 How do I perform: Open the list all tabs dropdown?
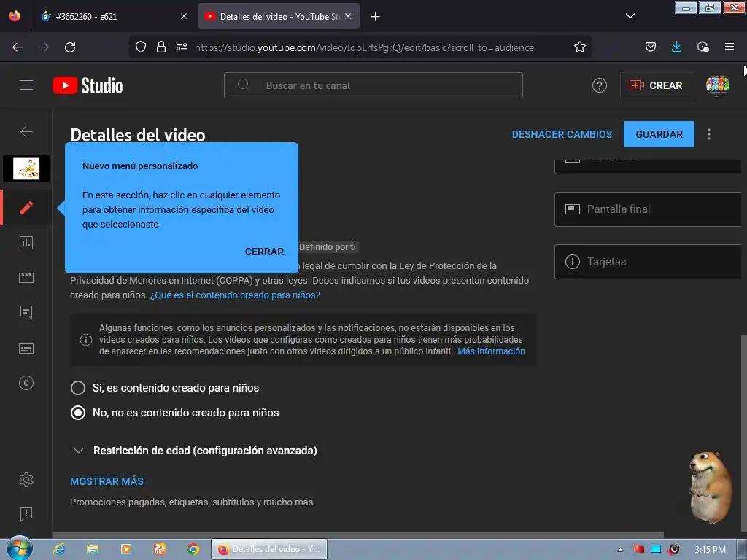630,16
